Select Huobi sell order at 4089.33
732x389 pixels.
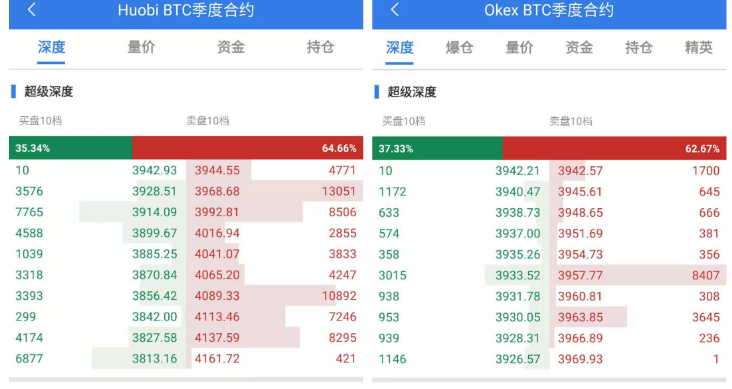[x=275, y=296]
